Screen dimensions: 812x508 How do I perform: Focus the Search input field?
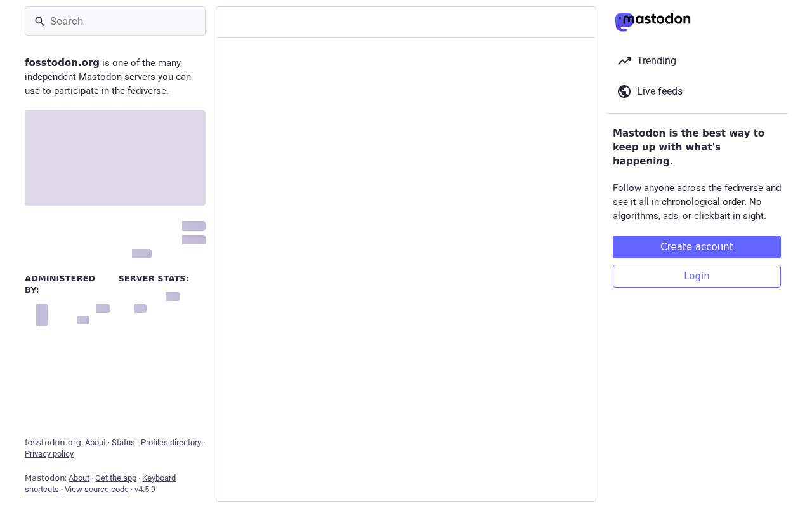point(115,21)
